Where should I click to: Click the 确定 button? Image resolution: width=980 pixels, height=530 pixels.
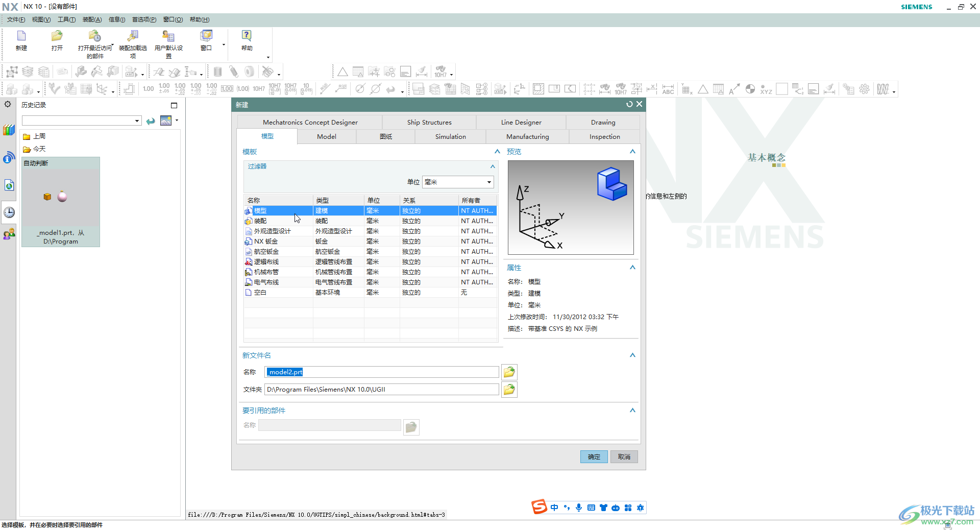[594, 457]
